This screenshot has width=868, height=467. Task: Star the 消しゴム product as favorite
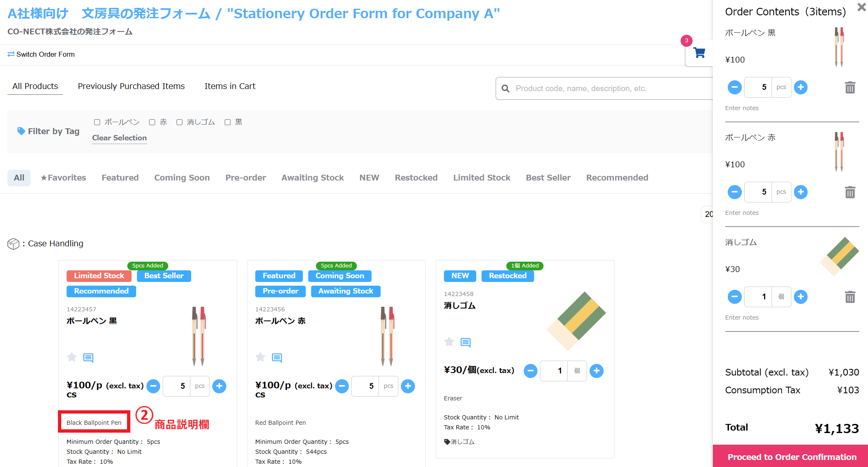(x=449, y=342)
